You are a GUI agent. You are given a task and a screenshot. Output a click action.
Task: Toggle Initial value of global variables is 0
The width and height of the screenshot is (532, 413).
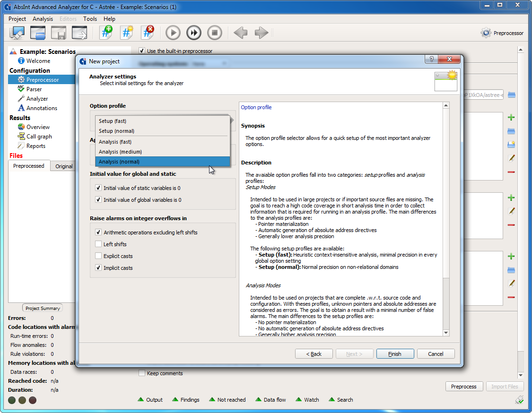pyautogui.click(x=98, y=200)
